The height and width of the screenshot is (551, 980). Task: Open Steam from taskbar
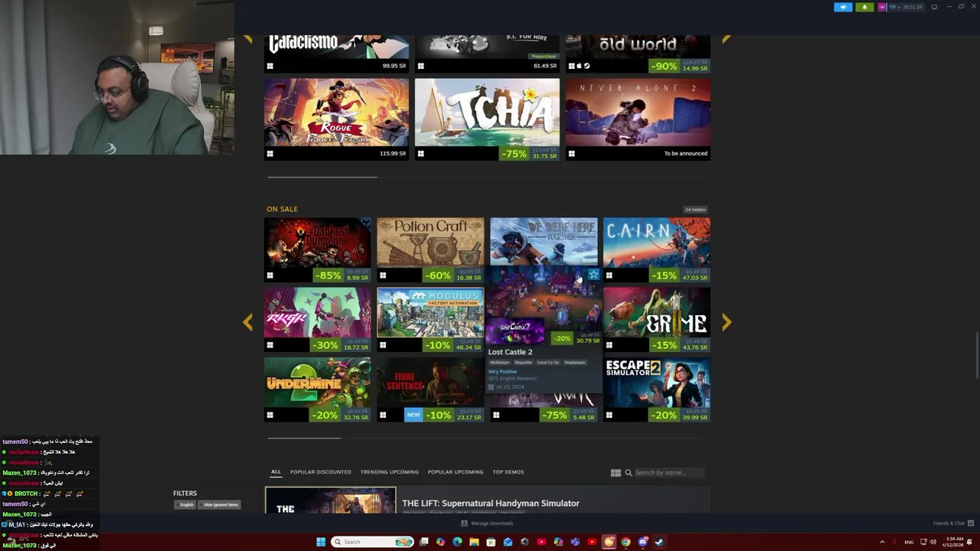[x=659, y=542]
